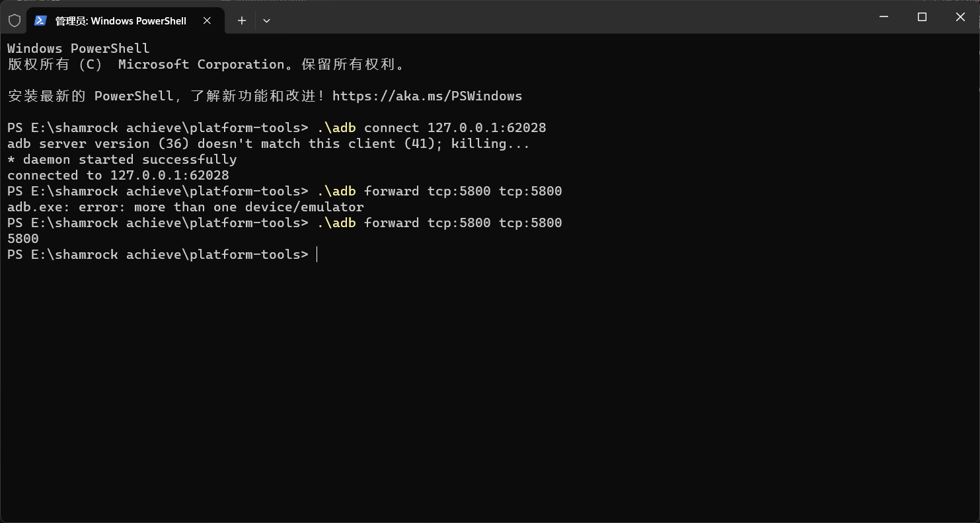980x523 pixels.
Task: Open the https://aka.ms/PSWindows link
Action: point(427,96)
